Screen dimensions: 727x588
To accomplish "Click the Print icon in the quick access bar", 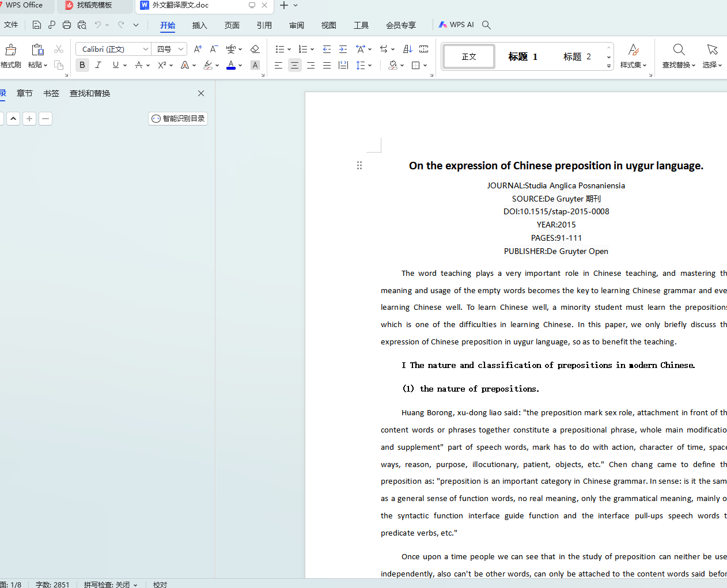I will [67, 25].
